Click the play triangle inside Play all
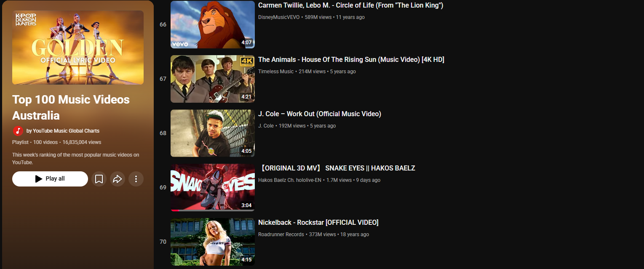The width and height of the screenshot is (644, 269). pos(39,179)
